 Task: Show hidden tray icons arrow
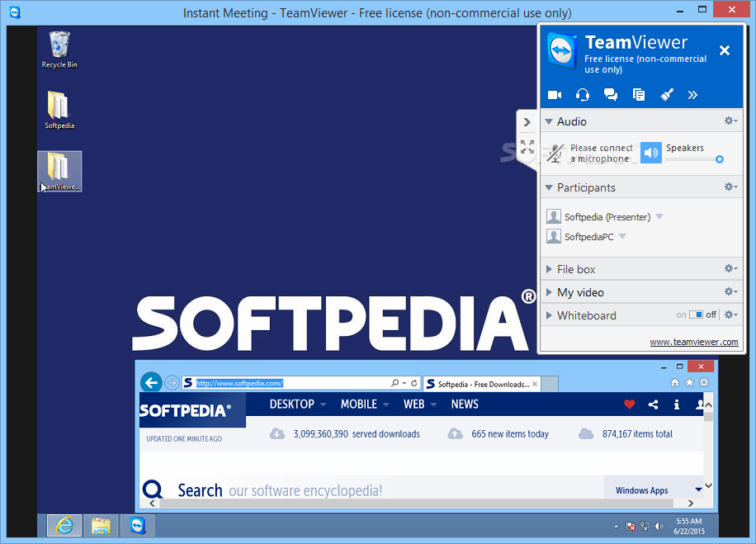point(617,527)
